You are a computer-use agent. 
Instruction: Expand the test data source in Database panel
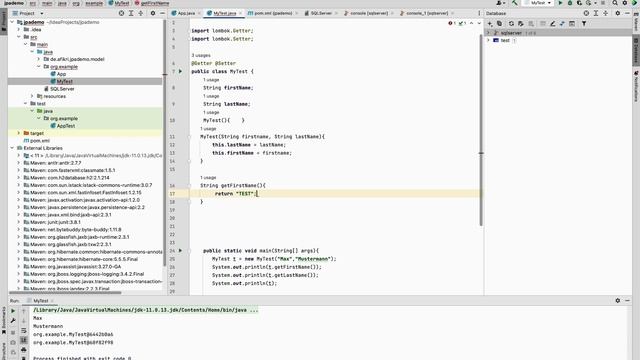tap(488, 40)
